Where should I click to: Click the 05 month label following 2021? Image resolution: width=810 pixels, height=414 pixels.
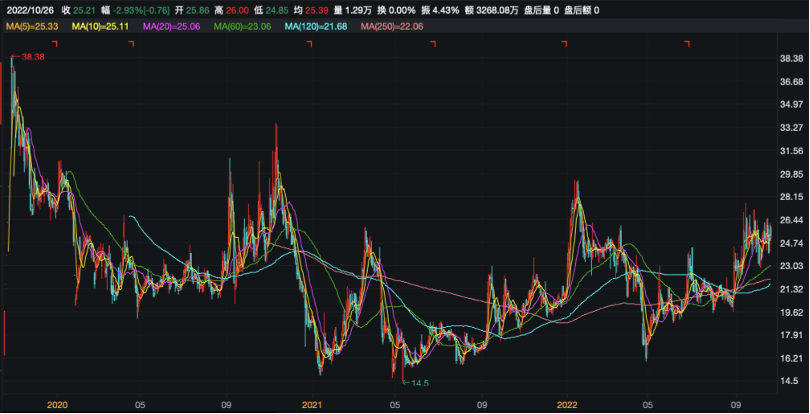click(x=395, y=405)
